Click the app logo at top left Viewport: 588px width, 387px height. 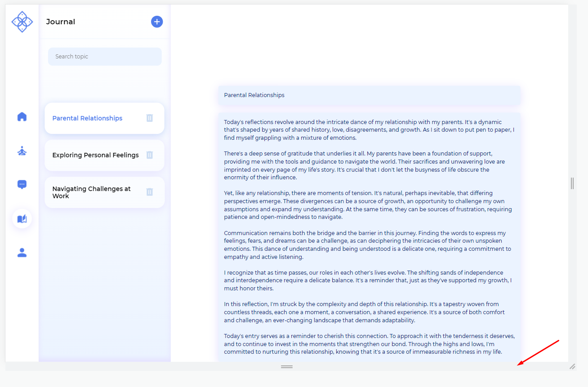[x=22, y=21]
